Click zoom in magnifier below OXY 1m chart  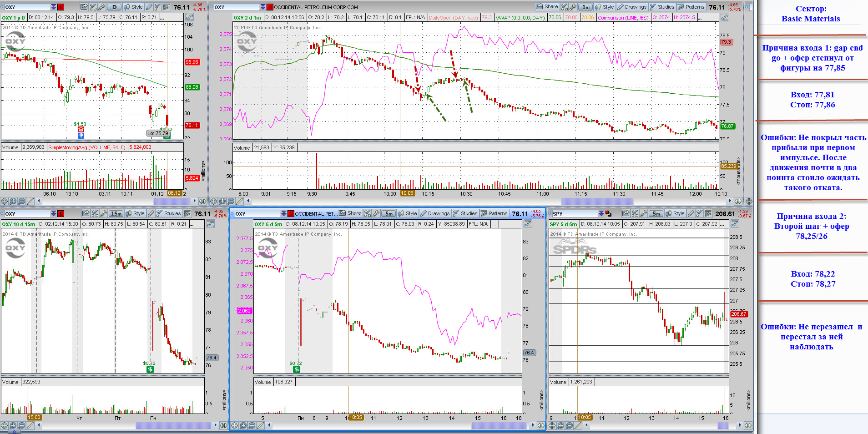point(222,201)
